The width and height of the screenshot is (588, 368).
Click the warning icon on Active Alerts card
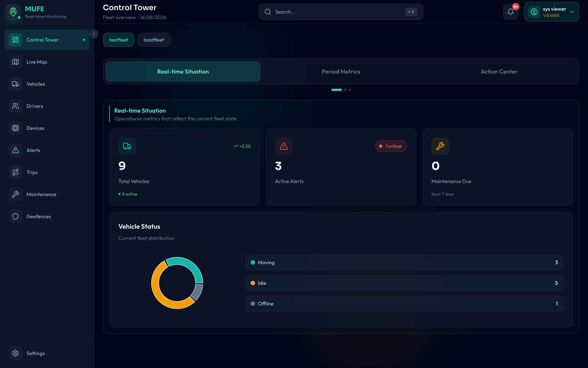pos(284,146)
